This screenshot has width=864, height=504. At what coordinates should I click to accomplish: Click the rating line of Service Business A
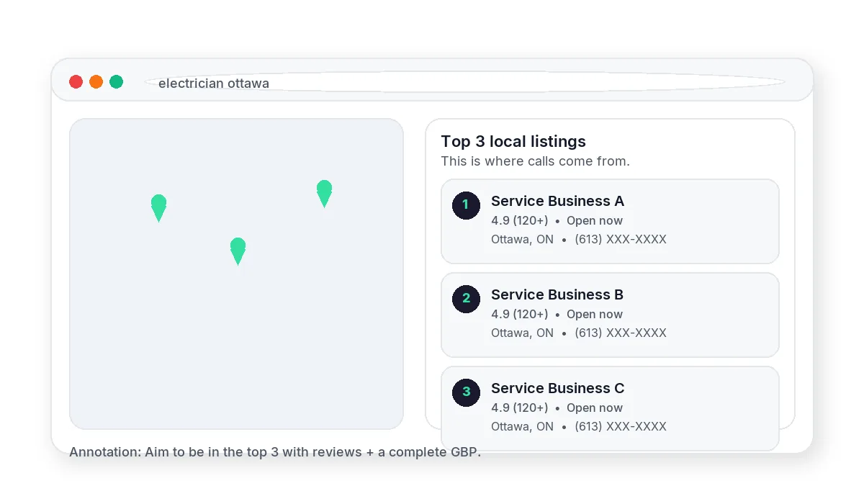[557, 220]
